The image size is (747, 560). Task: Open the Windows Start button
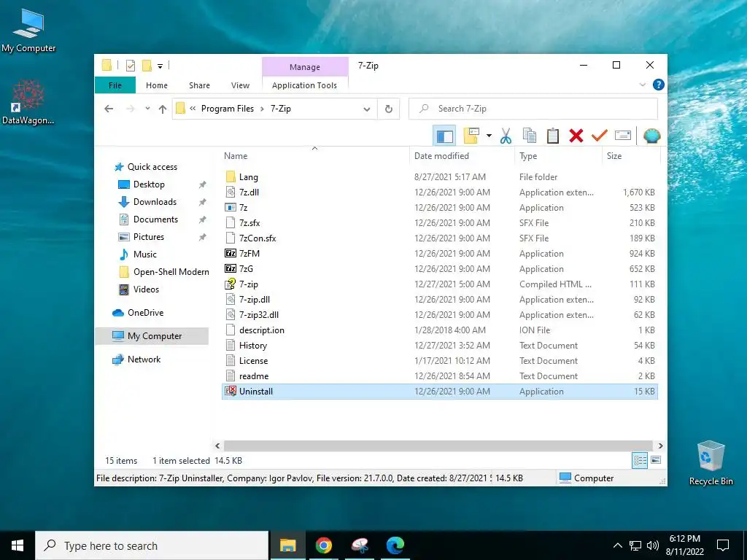pos(18,545)
